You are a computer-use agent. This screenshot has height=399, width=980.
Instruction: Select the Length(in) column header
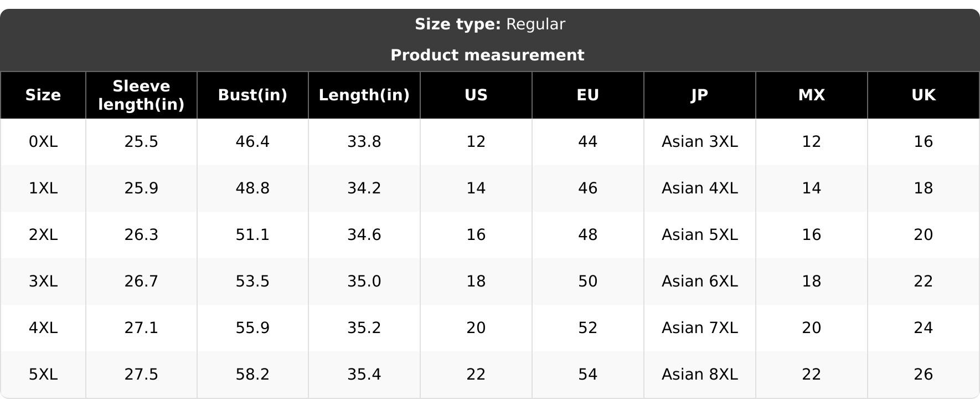pos(364,95)
